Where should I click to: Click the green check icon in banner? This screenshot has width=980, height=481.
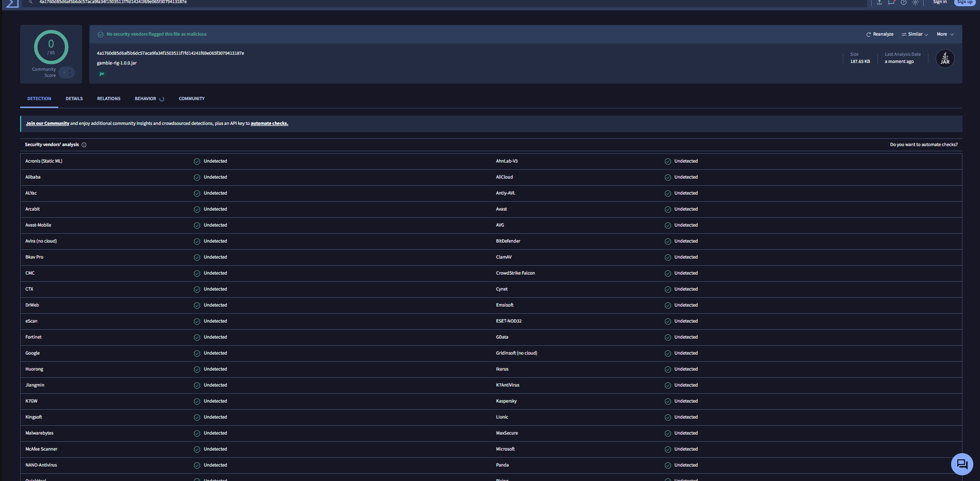tap(101, 35)
